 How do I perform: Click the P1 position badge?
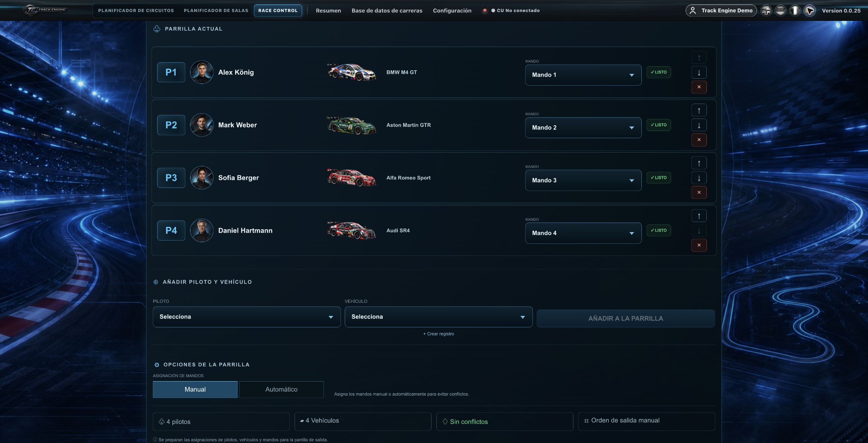(x=171, y=72)
